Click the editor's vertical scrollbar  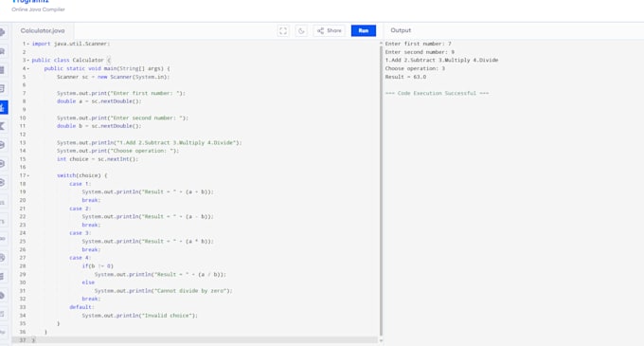381,191
